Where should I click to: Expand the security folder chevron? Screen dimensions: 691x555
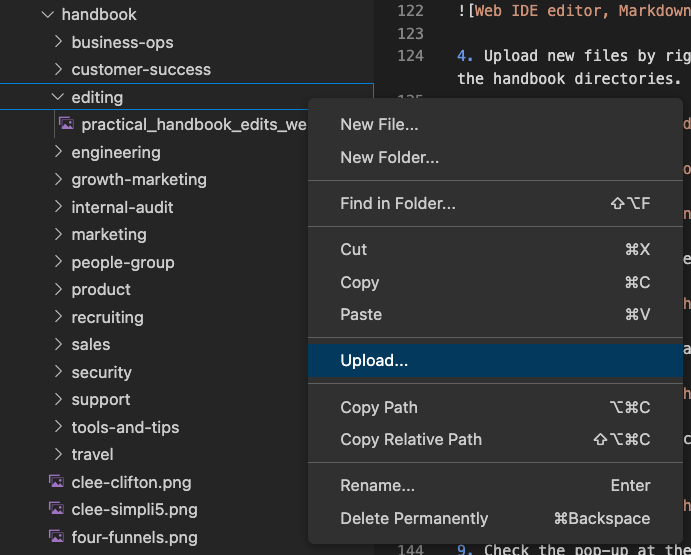pyautogui.click(x=58, y=372)
